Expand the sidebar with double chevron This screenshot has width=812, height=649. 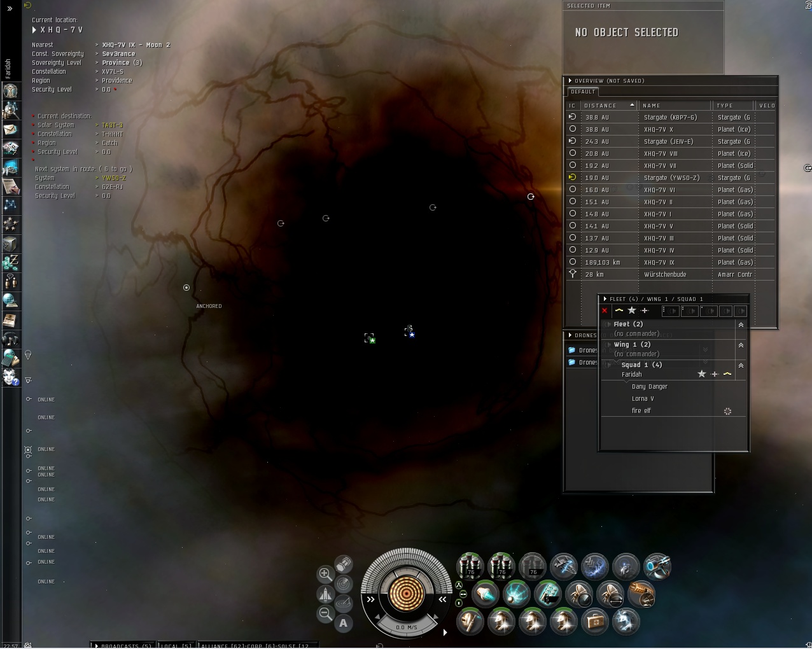coord(10,8)
